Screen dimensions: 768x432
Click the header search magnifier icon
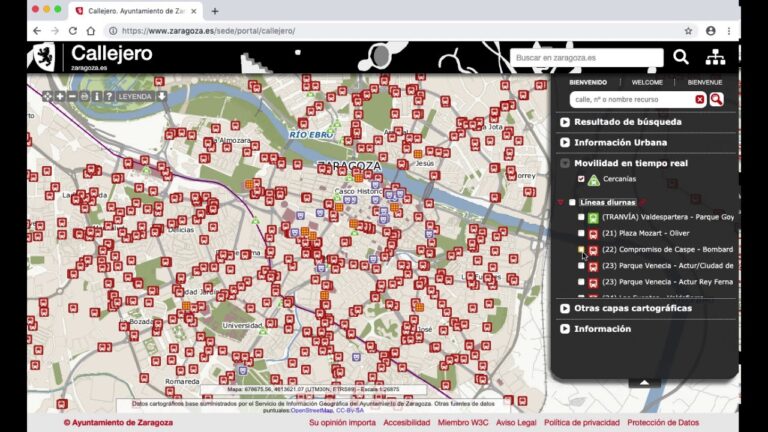pyautogui.click(x=680, y=57)
